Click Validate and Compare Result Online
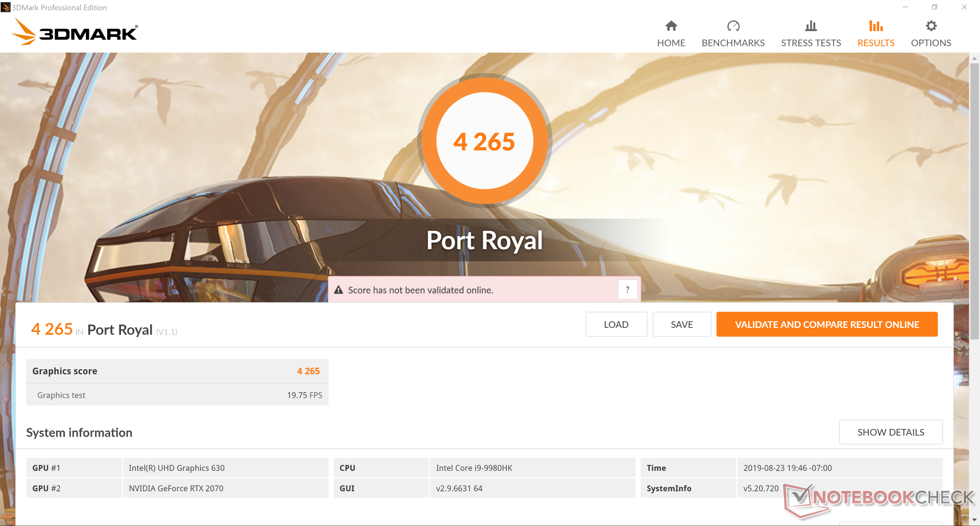Image resolution: width=980 pixels, height=526 pixels. (x=827, y=324)
